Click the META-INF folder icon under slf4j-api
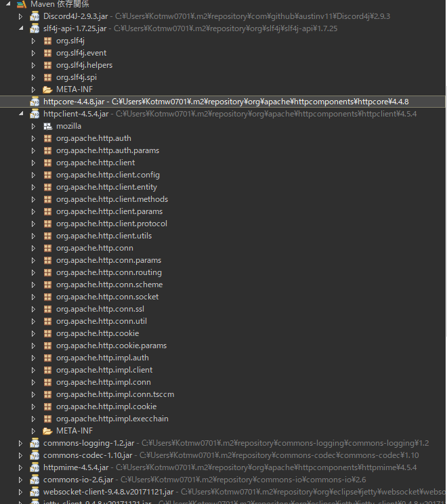Screen dimensions: 447x504 tap(47, 89)
